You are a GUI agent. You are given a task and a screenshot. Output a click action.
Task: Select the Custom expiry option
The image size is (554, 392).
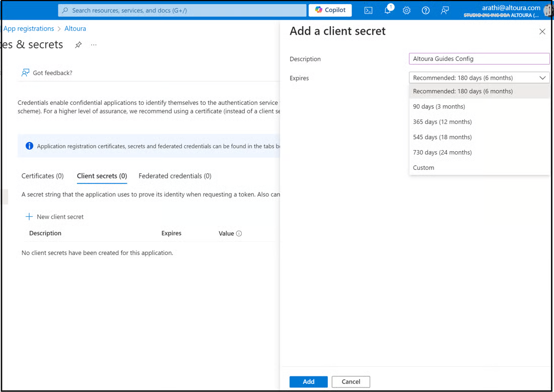tap(479, 168)
